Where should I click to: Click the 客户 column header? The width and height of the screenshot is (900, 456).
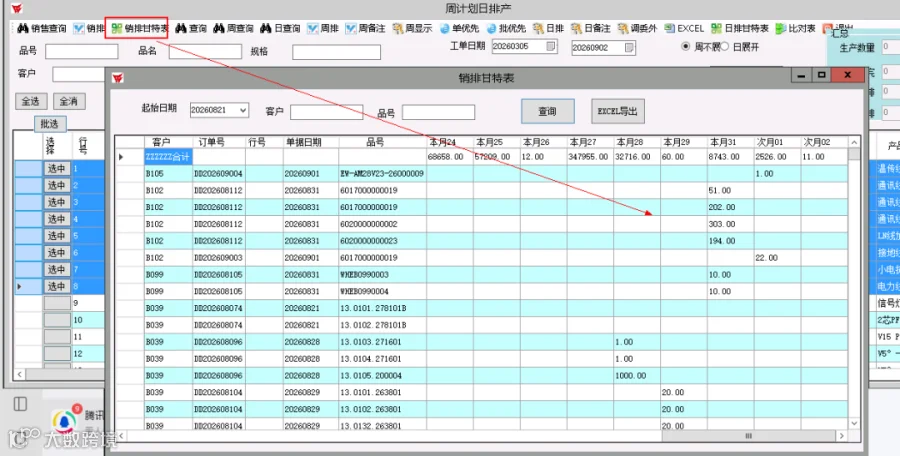(x=168, y=142)
